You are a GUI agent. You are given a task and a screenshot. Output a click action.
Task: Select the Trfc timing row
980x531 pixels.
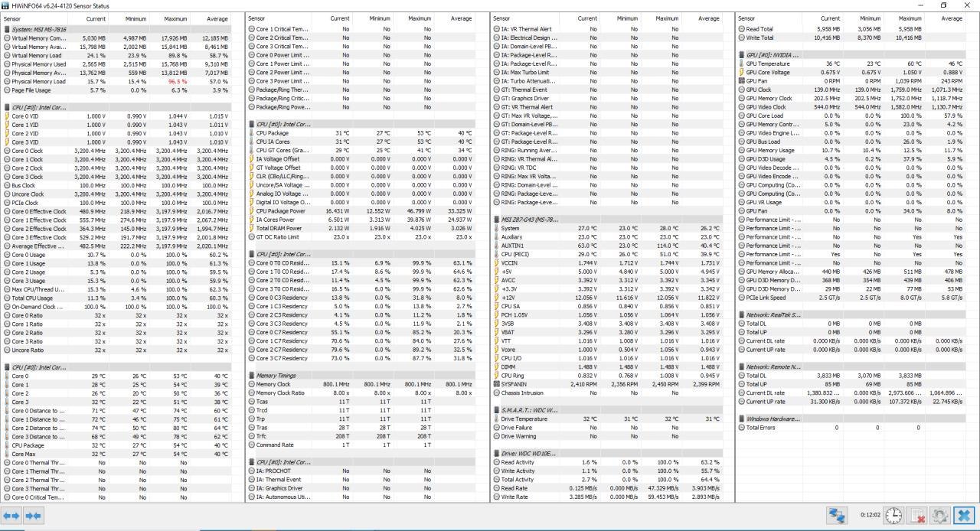click(x=361, y=436)
